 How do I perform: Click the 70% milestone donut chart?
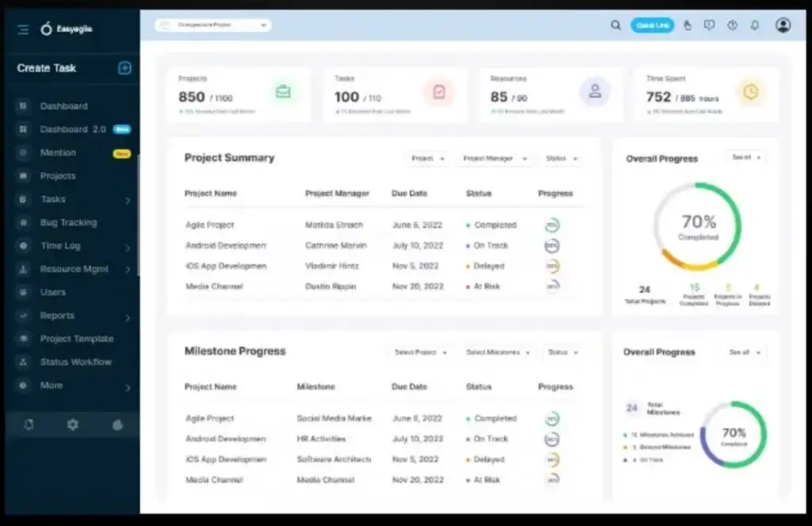733,434
